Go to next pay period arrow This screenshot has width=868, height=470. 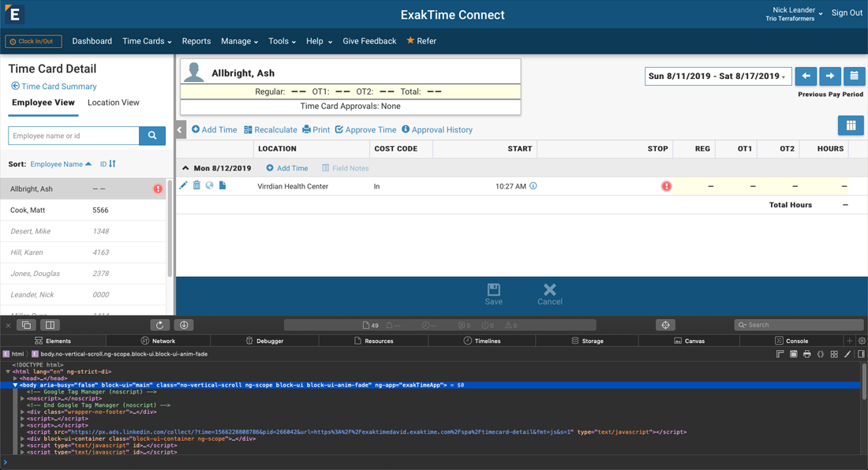(830, 76)
